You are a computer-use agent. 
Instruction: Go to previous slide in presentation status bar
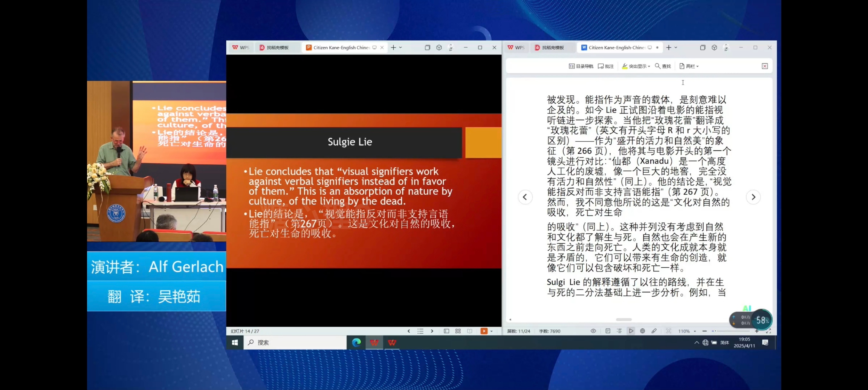click(x=409, y=331)
